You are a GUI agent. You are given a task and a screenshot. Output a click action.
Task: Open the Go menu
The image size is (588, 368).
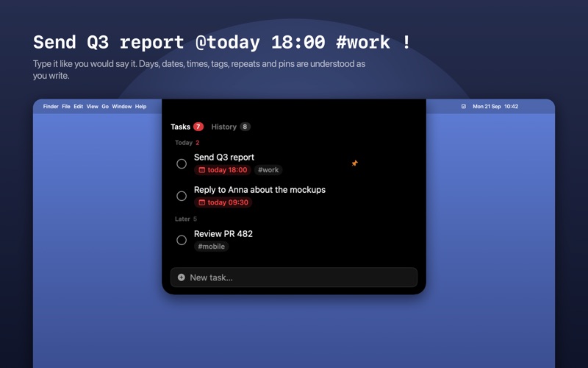click(105, 107)
